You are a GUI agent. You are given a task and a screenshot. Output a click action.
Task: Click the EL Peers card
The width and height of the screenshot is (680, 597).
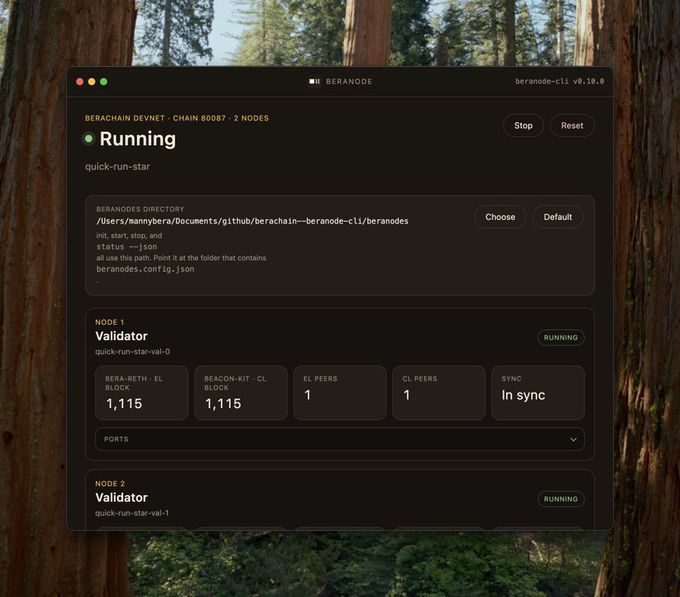340,393
